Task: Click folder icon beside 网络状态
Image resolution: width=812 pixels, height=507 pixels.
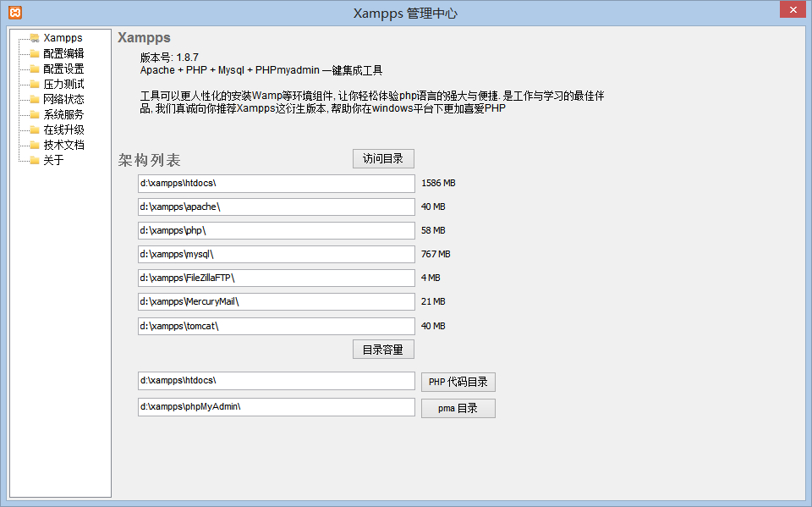Action: click(x=35, y=99)
